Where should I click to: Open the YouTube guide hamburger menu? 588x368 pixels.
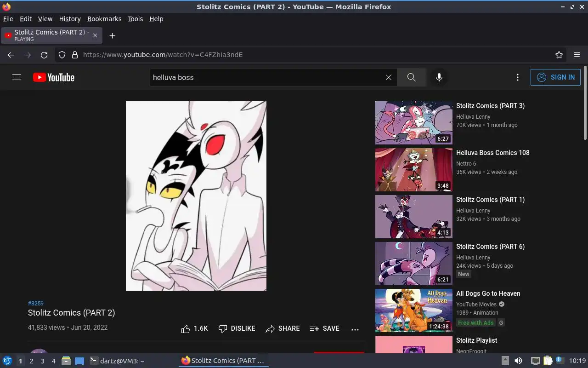(x=17, y=77)
